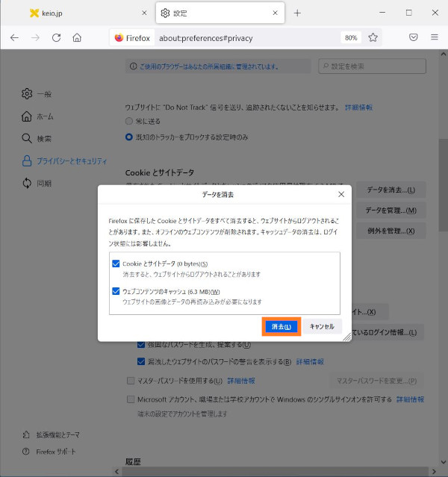Bookmark this page with the star icon
Screen dimensions: 448x477
[x=373, y=37]
